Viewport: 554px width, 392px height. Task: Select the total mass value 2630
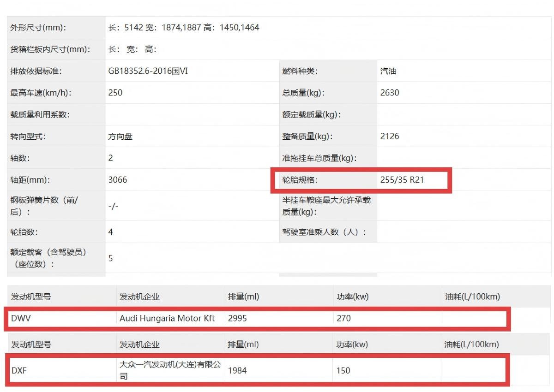pyautogui.click(x=391, y=93)
